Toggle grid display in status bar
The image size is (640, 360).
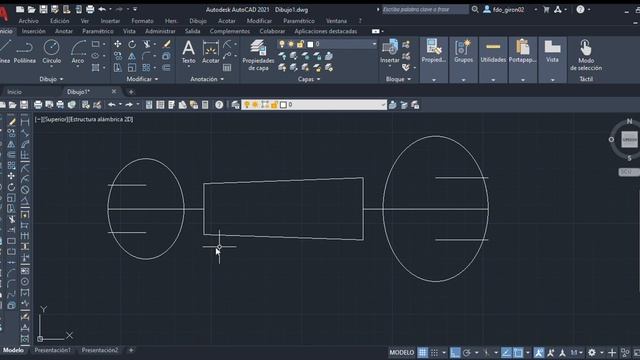tap(422, 353)
